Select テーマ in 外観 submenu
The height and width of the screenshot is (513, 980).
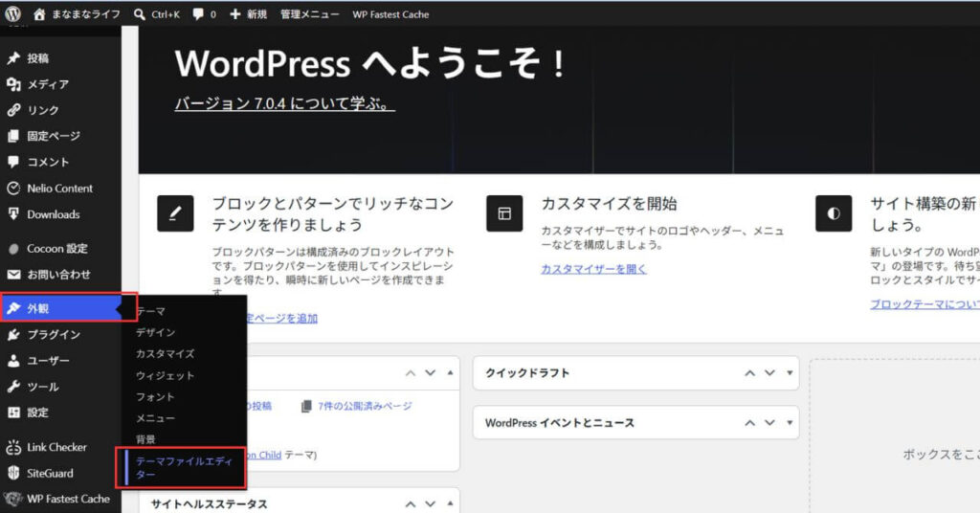(x=150, y=311)
